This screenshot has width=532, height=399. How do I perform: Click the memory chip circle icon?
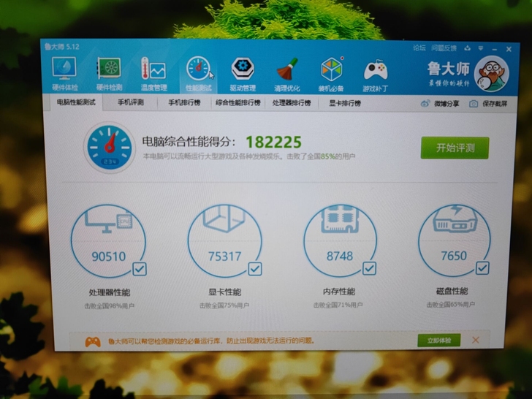tap(340, 240)
